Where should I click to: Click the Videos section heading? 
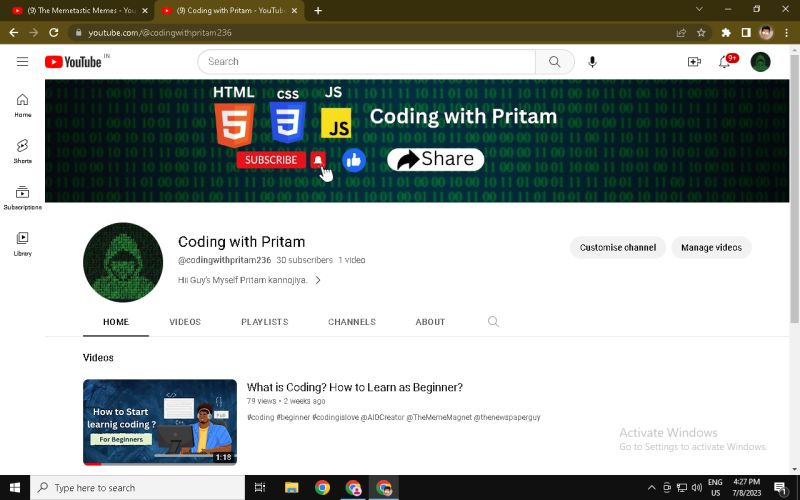click(x=98, y=358)
